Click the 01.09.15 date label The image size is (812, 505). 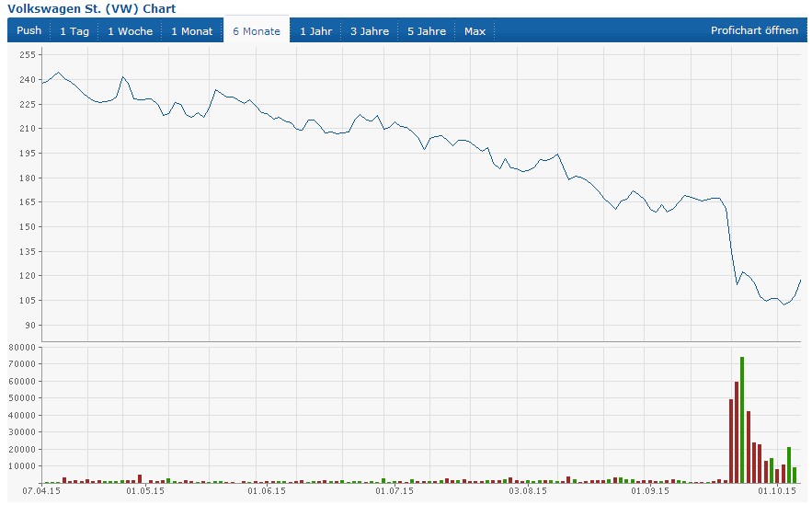click(649, 490)
